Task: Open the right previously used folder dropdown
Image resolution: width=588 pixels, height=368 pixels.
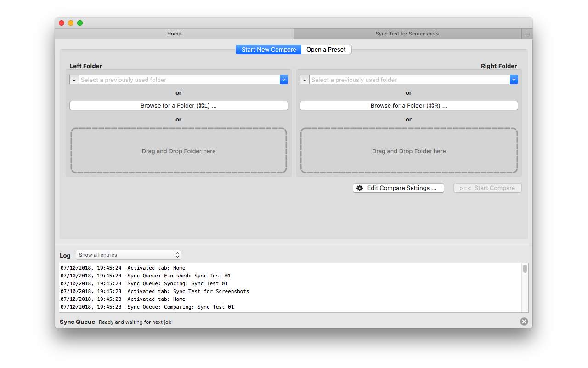Action: click(514, 79)
